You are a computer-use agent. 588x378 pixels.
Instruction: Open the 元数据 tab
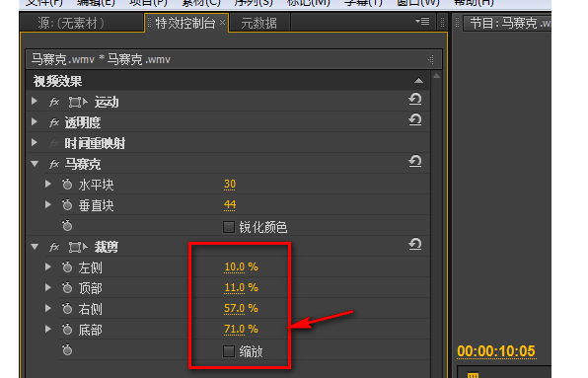pyautogui.click(x=258, y=24)
